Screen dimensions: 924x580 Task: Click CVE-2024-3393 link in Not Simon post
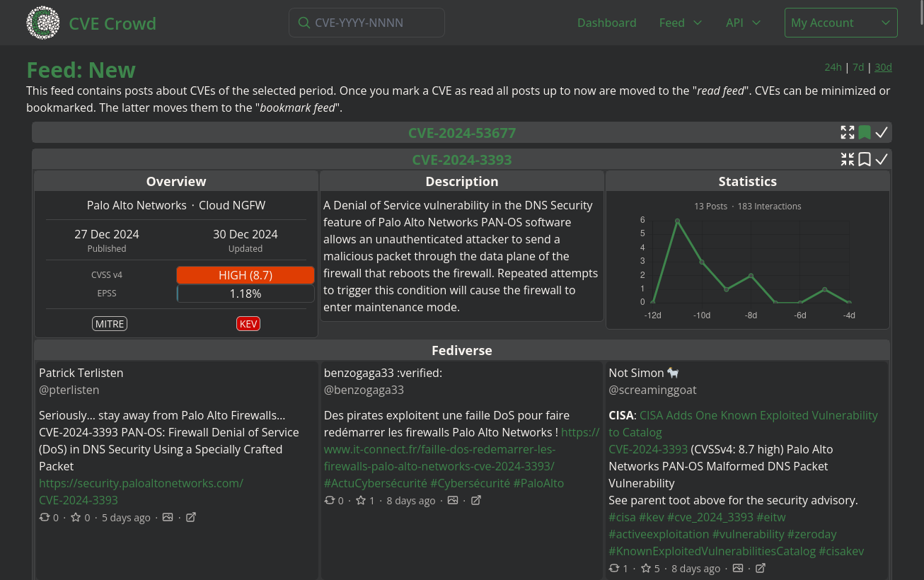click(648, 449)
